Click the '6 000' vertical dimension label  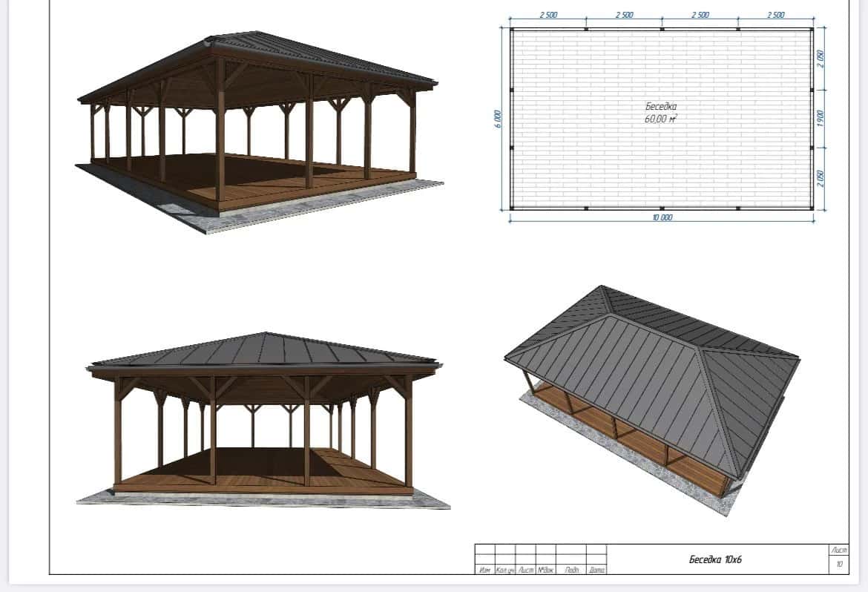(x=498, y=119)
